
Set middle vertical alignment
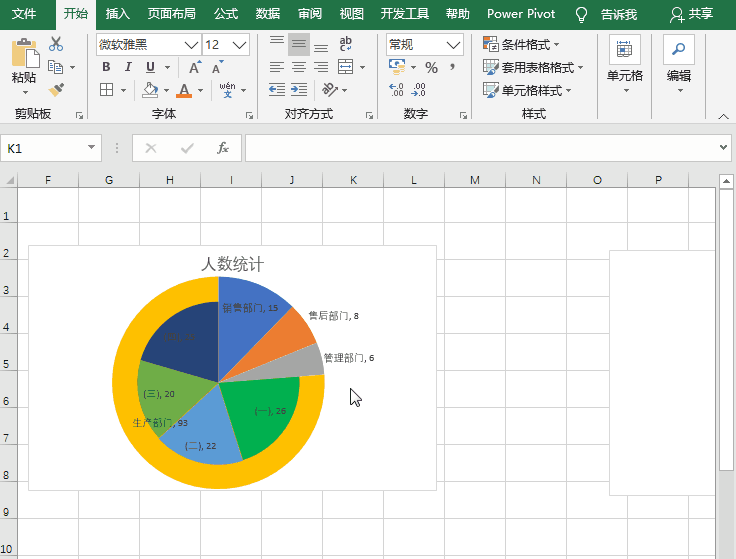299,45
